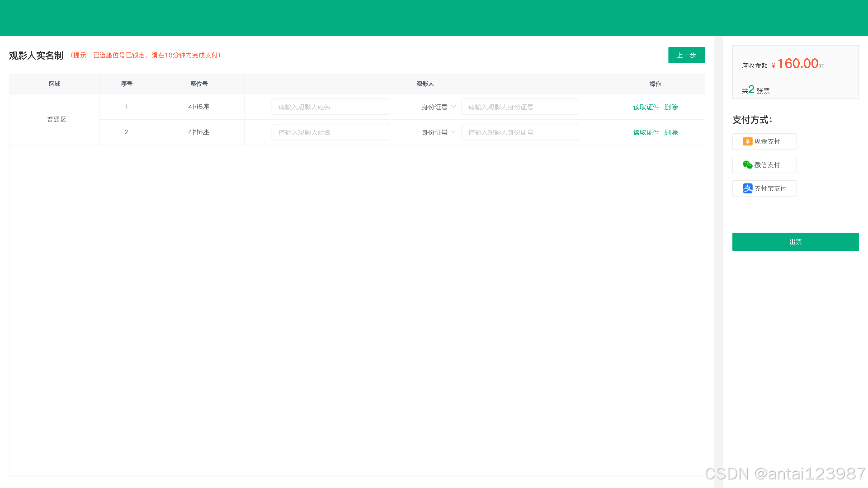
Task: Click the cash payment yuan icon
Action: (747, 141)
